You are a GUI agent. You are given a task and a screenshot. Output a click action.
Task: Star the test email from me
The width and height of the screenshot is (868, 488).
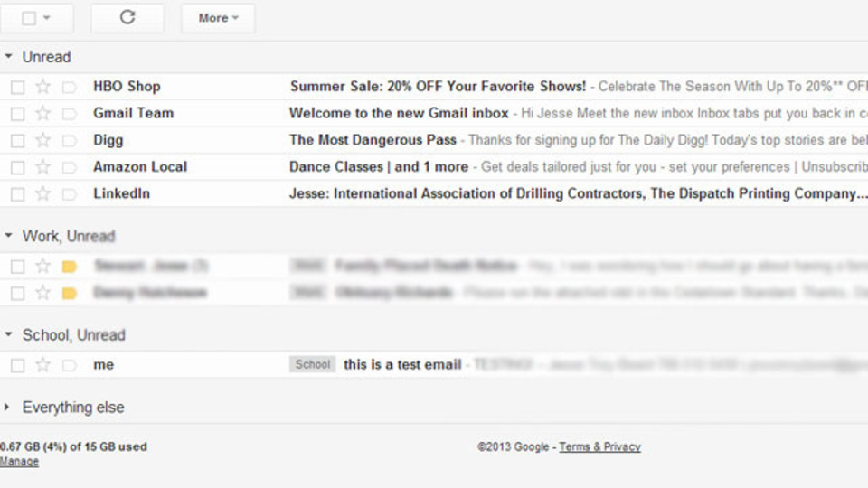[43, 364]
